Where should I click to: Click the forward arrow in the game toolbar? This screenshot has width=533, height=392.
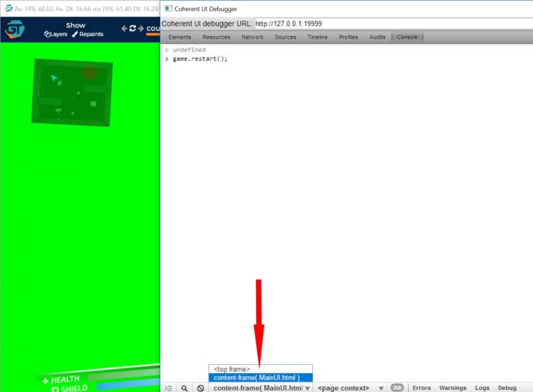pos(141,28)
